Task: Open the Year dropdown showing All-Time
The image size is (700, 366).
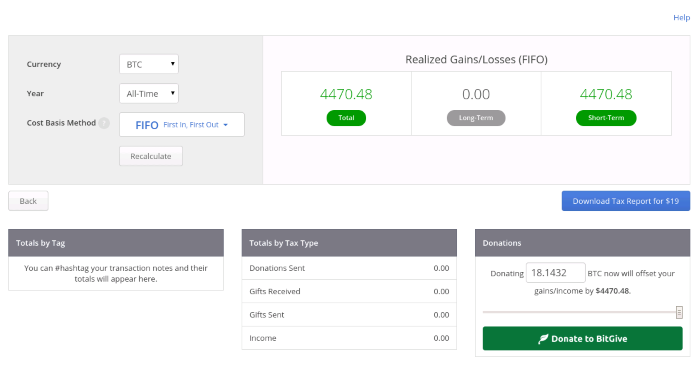Action: point(149,94)
